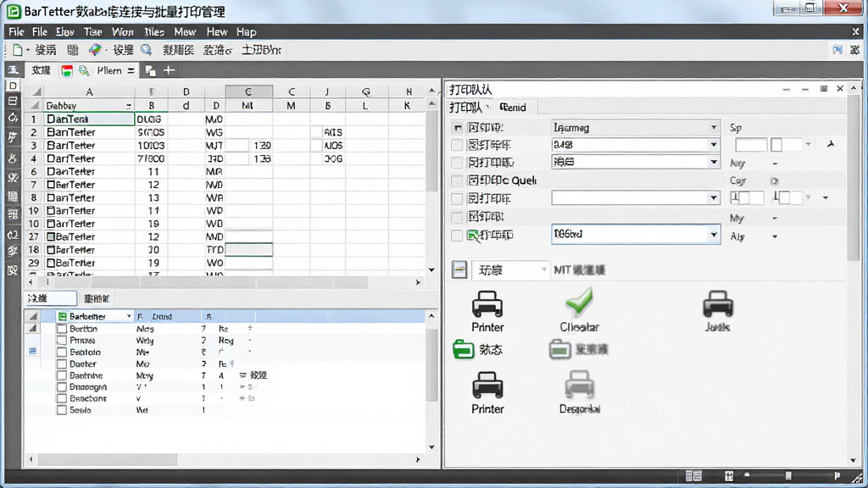Toggle the checkbox beside the Quel option
Screen dimensions: 868x488
[457, 180]
